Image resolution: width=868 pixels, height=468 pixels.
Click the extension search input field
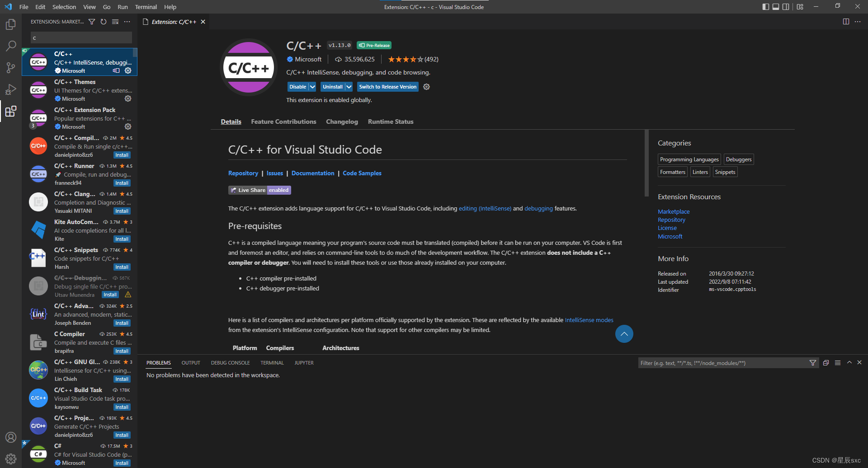click(81, 37)
